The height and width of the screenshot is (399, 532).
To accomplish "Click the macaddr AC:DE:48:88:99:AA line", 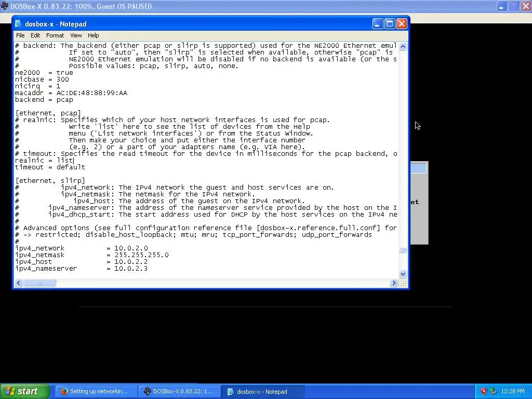I will tap(71, 93).
